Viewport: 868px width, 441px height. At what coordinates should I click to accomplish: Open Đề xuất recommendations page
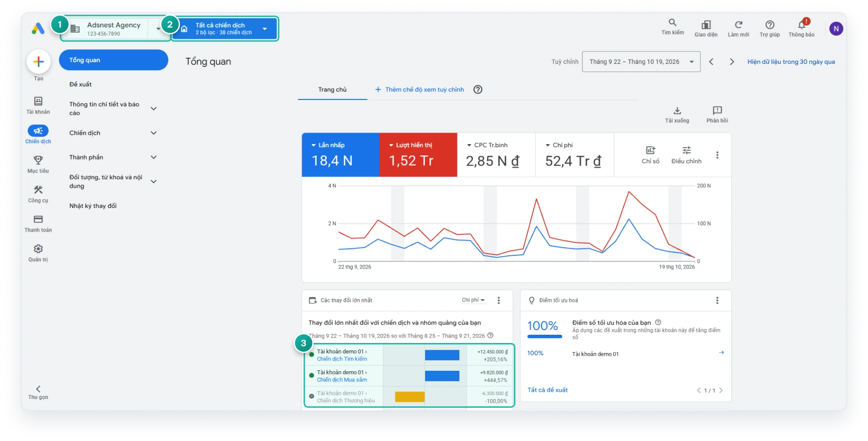81,84
